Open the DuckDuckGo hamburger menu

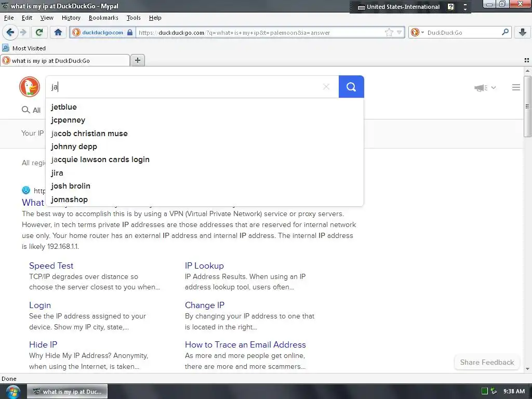coord(516,87)
